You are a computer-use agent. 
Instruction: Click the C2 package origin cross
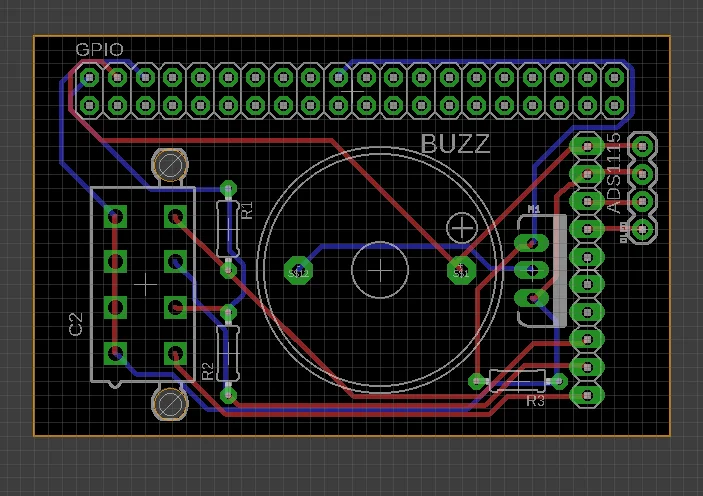(145, 285)
